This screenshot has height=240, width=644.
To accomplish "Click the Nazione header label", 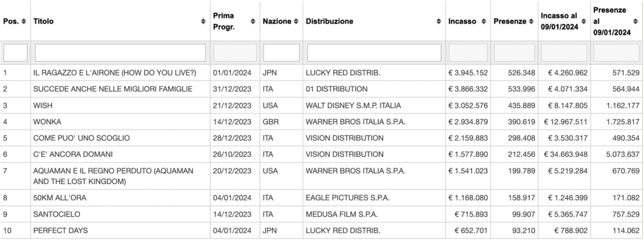I will [x=277, y=21].
